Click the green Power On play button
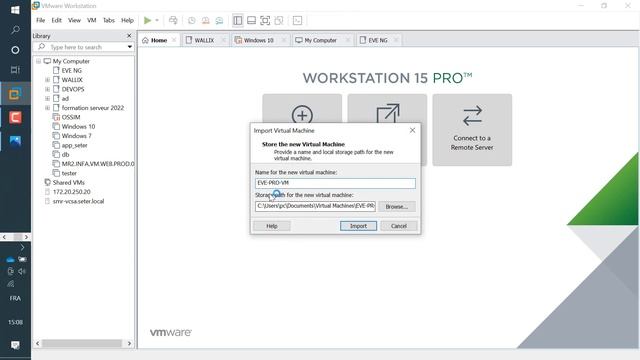The height and width of the screenshot is (360, 640). (147, 20)
